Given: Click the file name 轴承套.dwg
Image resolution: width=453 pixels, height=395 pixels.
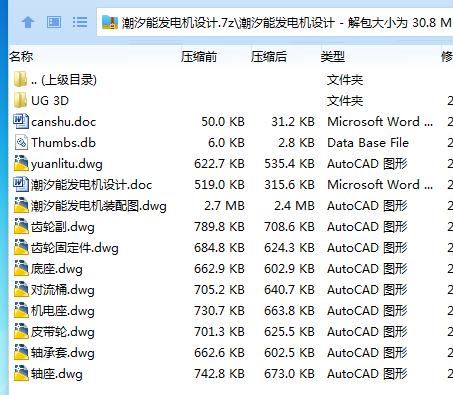Looking at the screenshot, I should tap(63, 353).
